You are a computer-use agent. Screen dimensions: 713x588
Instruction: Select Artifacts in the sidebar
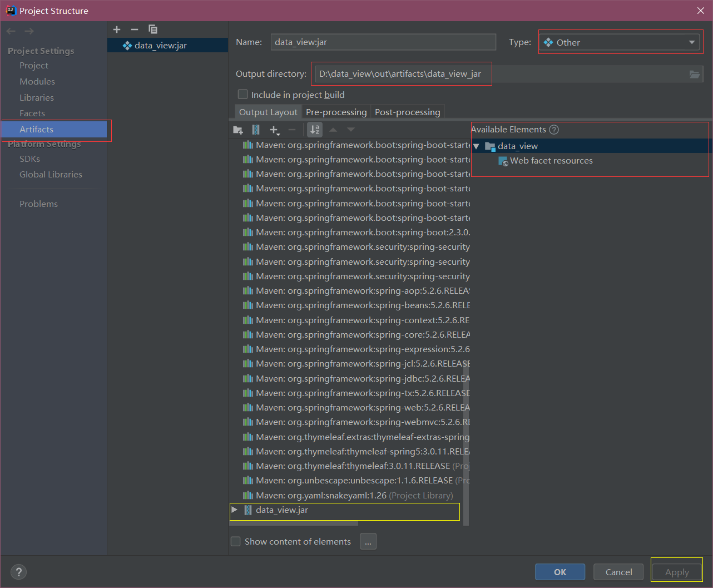pos(54,130)
